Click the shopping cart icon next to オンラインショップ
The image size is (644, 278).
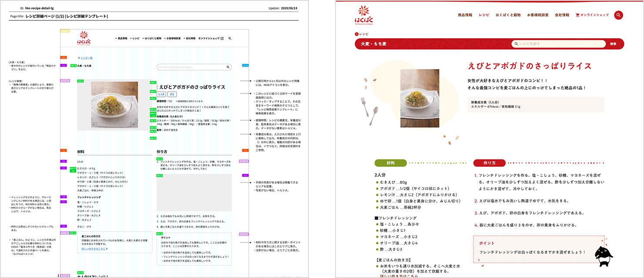[x=577, y=15]
